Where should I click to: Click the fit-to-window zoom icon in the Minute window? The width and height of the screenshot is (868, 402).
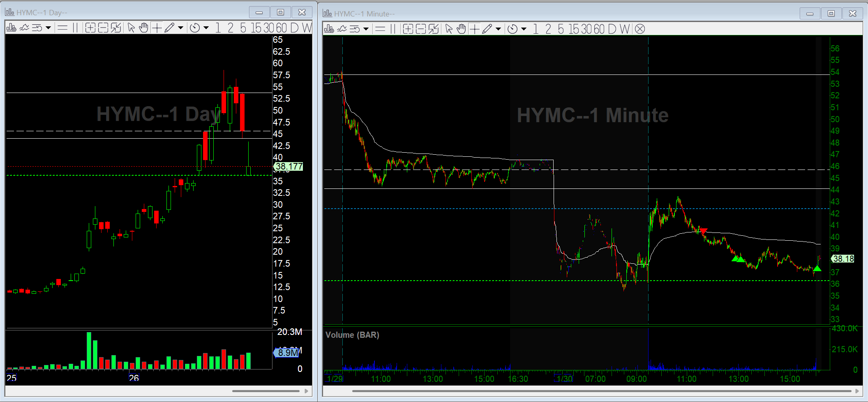(x=434, y=29)
